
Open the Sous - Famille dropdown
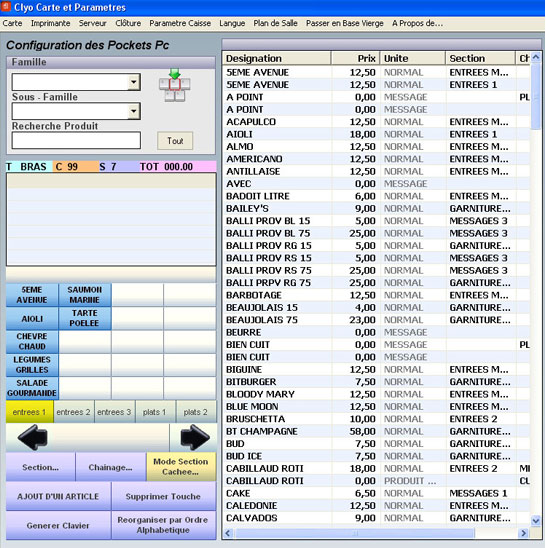coord(134,111)
